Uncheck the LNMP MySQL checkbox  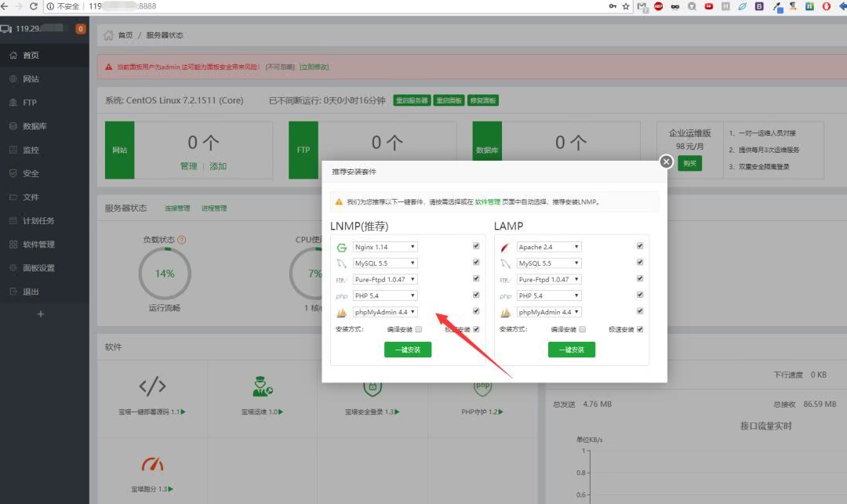(476, 263)
